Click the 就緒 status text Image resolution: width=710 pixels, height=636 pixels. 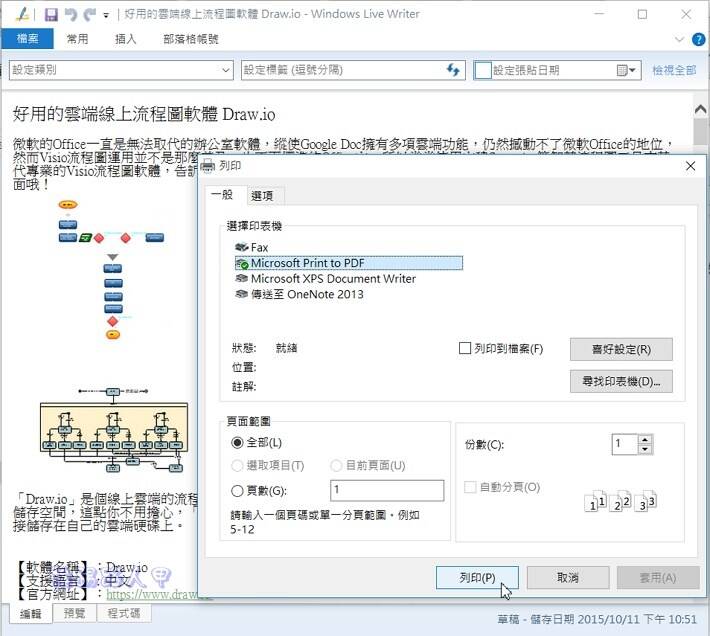click(x=286, y=348)
